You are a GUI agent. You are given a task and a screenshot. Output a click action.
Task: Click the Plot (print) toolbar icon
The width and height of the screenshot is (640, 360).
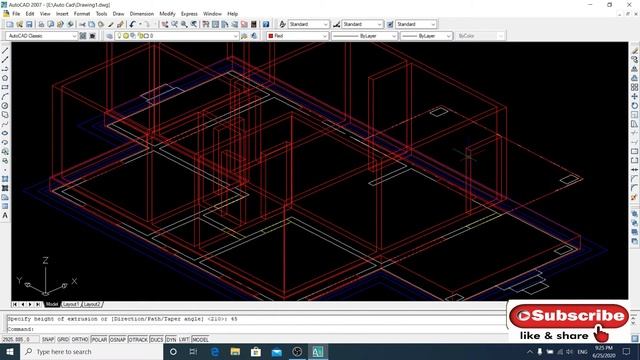[41, 24]
